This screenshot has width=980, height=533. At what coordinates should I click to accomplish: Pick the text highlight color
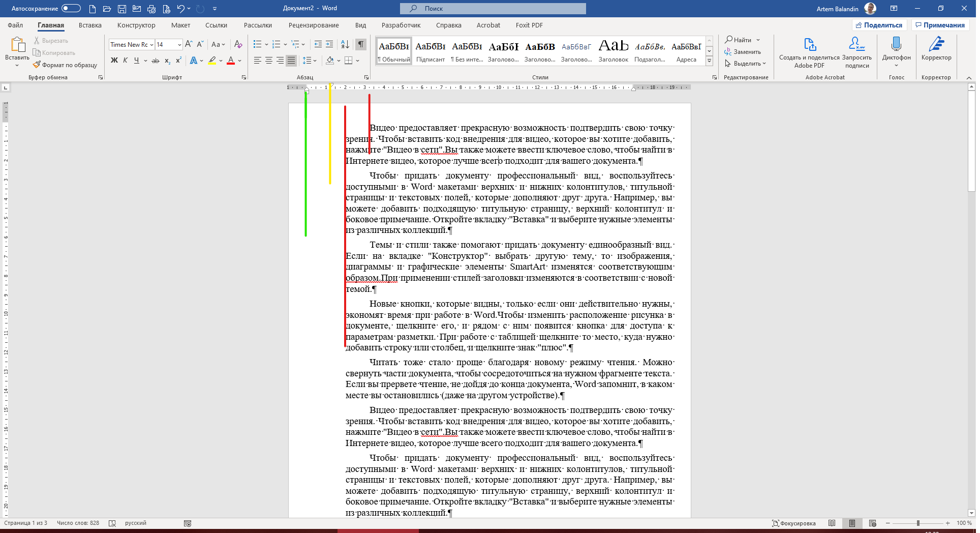pos(212,61)
